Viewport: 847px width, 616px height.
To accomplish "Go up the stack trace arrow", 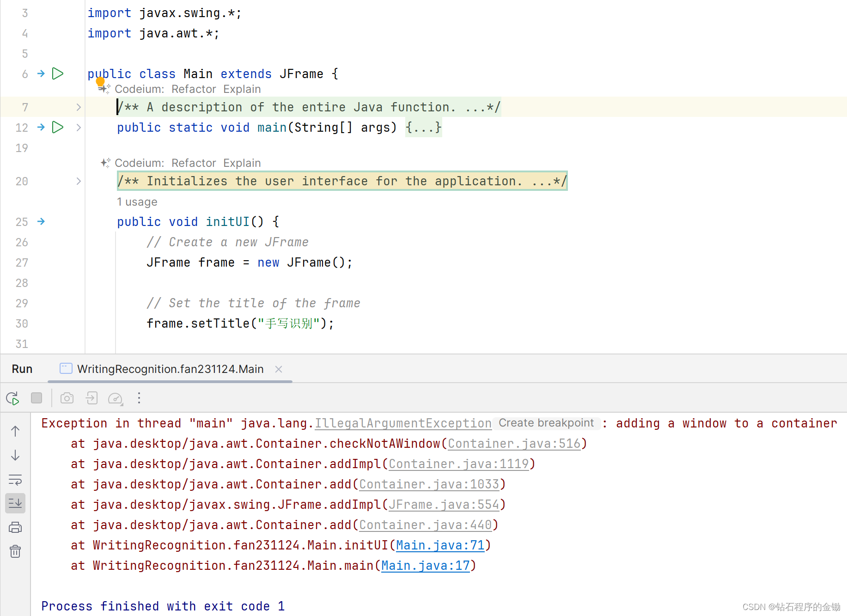I will 15,431.
